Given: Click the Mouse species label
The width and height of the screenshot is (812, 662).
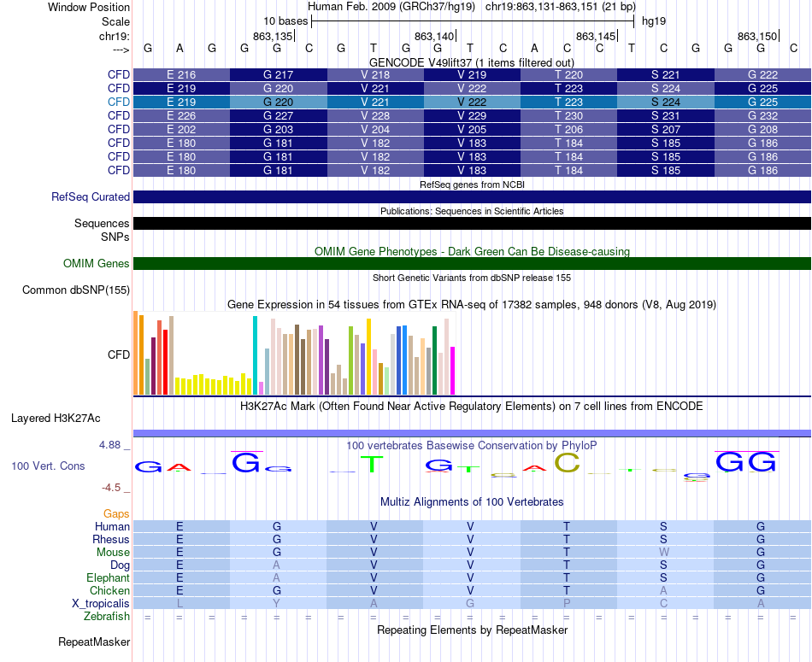Looking at the screenshot, I should pyautogui.click(x=113, y=553).
